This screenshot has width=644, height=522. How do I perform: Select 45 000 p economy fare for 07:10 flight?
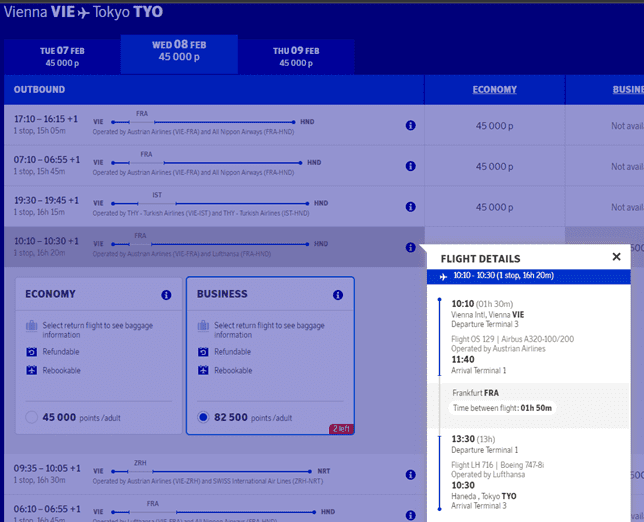494,166
